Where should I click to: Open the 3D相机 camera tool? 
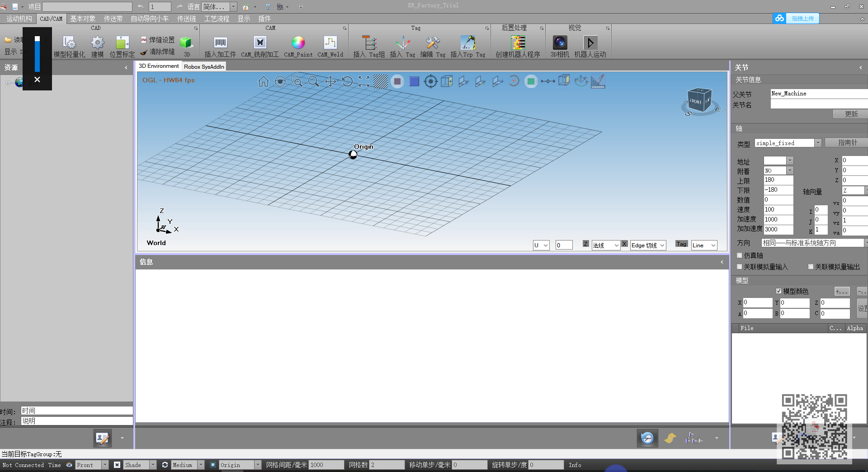pos(560,43)
